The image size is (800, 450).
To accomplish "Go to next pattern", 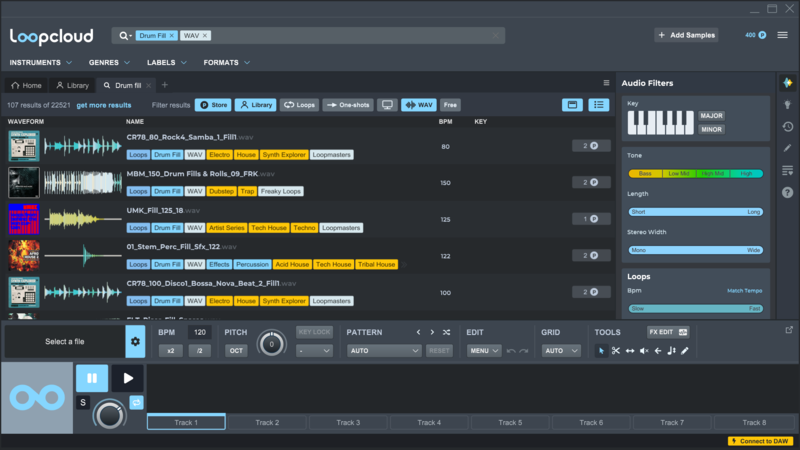I will point(432,332).
